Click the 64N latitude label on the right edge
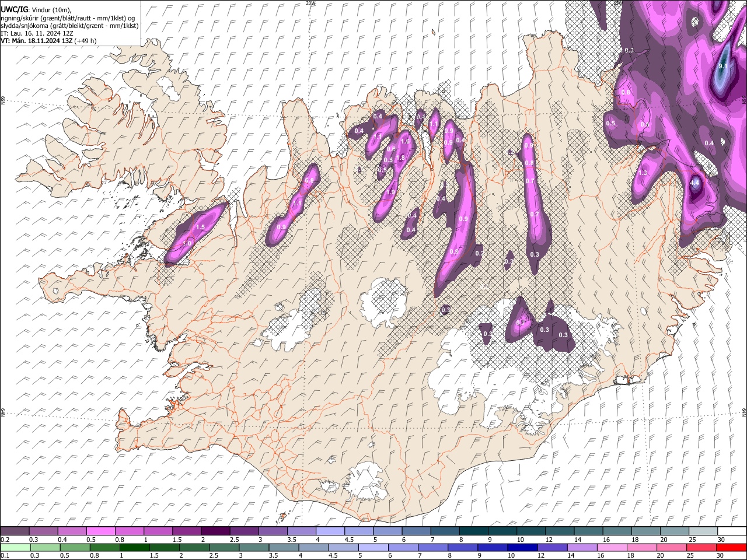Viewport: 747px width, 560px height. pyautogui.click(x=744, y=412)
